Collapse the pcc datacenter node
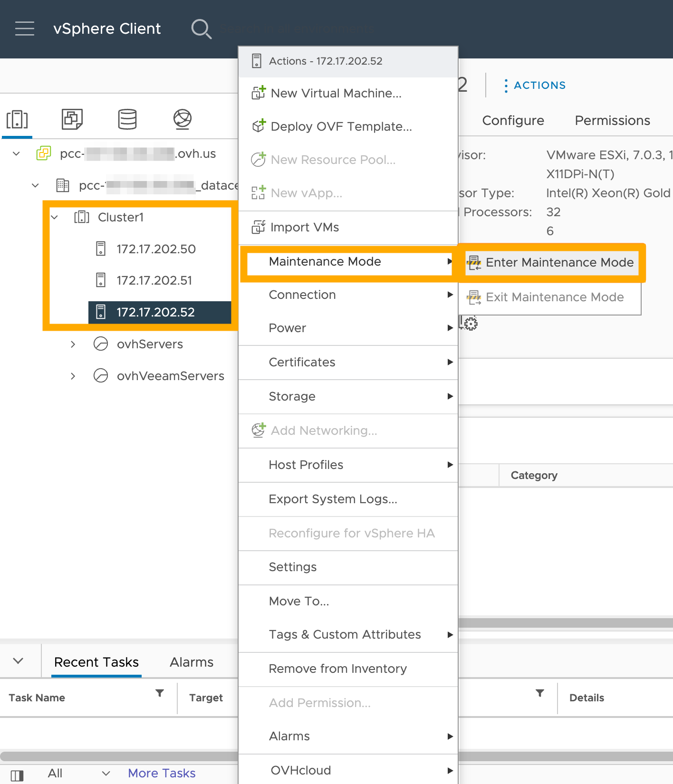The width and height of the screenshot is (673, 784). 35,185
